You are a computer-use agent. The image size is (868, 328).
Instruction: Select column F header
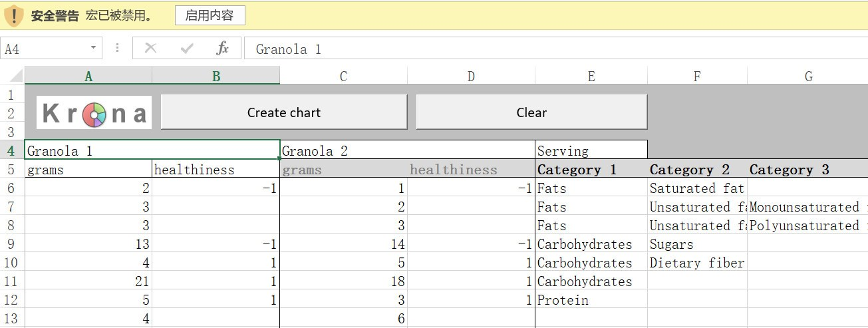[697, 76]
